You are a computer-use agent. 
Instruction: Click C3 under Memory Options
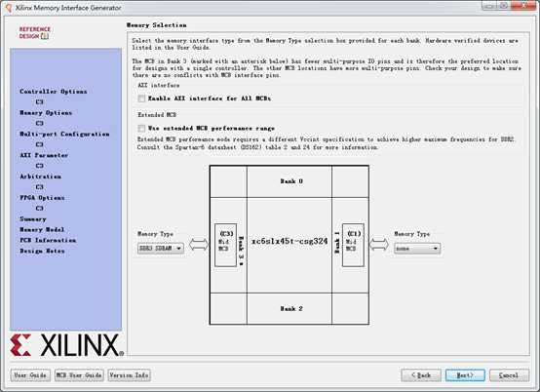[39, 123]
